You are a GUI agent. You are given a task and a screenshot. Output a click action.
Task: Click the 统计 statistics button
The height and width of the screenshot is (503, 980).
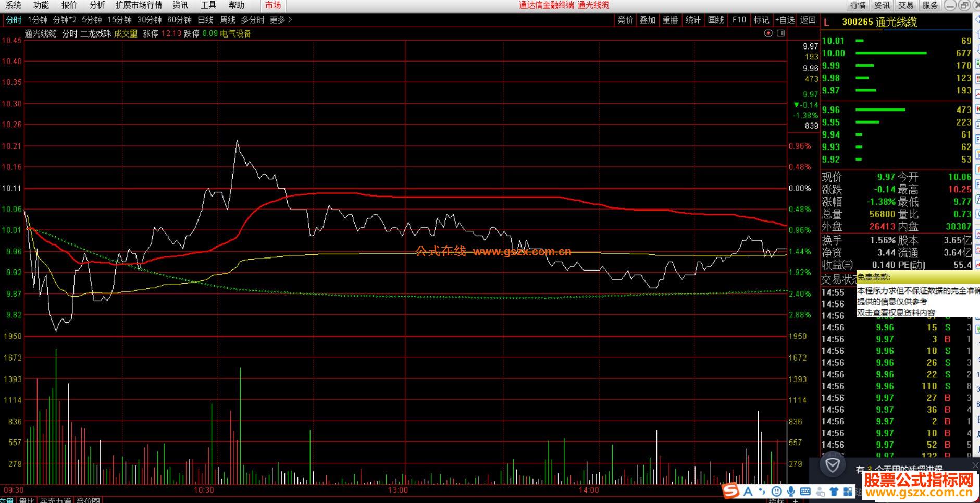[x=693, y=20]
